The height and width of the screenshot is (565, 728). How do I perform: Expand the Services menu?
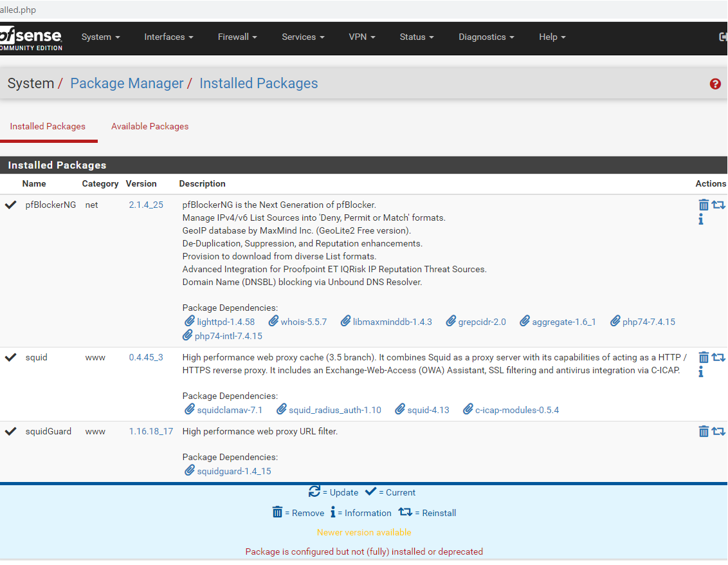(303, 37)
